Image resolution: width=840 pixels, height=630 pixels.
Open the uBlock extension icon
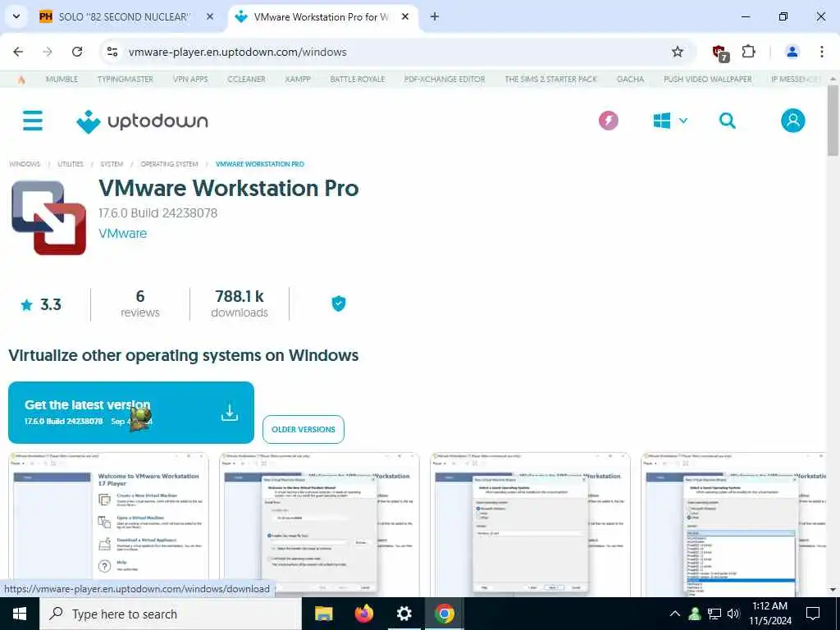tap(720, 52)
